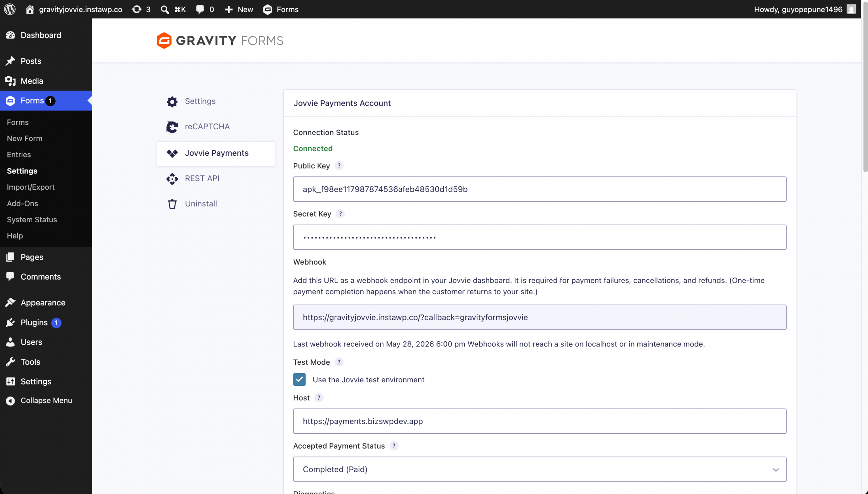Click the Plugins plug icon
Screen dimensions: 868x494
coord(11,322)
